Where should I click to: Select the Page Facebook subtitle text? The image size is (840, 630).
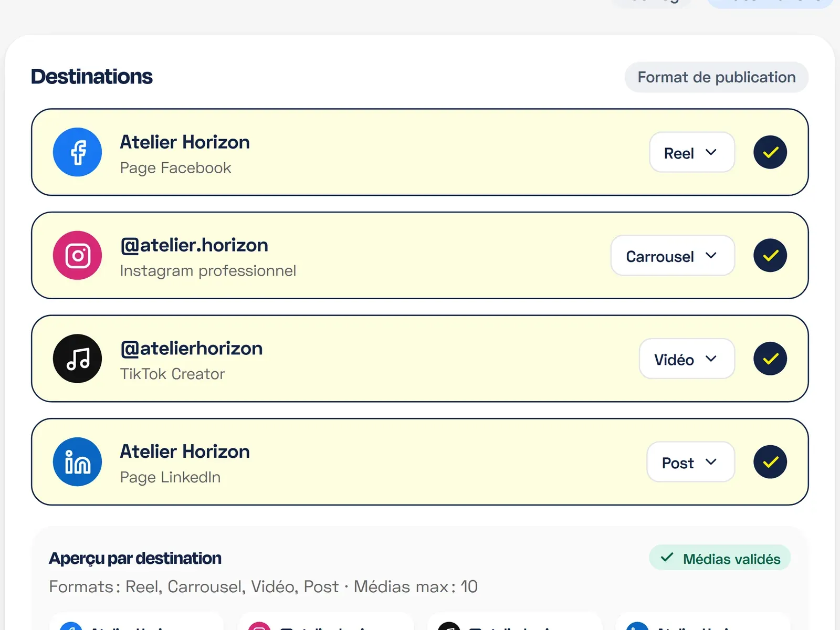tap(175, 168)
